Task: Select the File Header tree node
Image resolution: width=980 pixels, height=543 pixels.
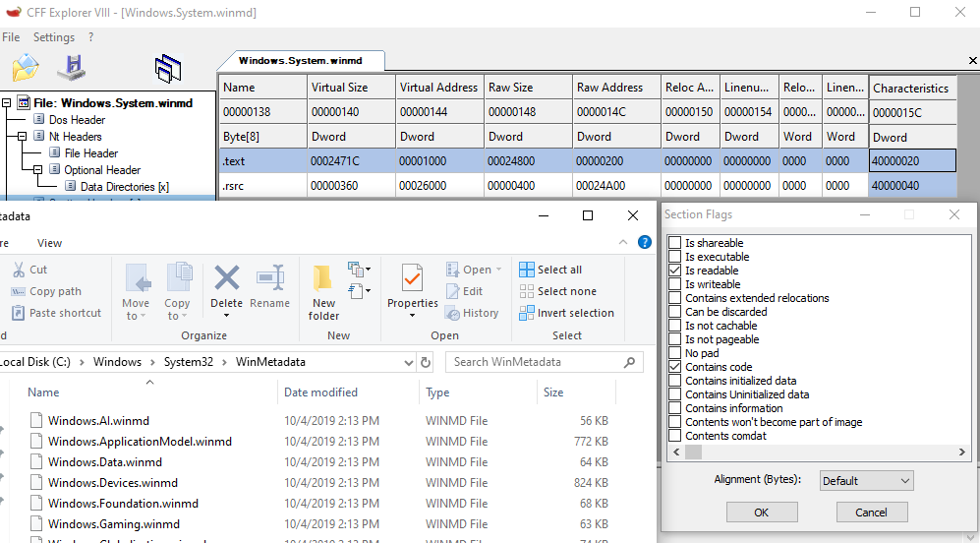Action: [91, 153]
